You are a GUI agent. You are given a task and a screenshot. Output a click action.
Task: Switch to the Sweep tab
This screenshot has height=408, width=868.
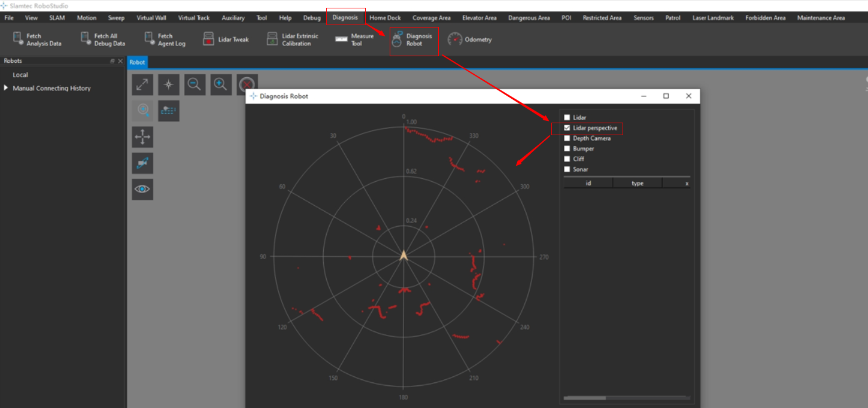pos(116,18)
